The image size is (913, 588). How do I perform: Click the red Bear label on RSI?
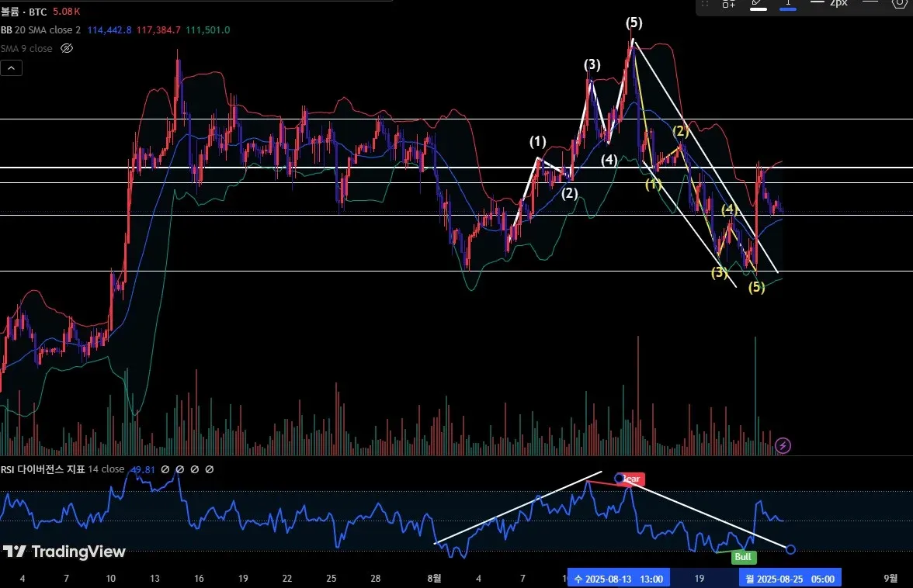(632, 479)
